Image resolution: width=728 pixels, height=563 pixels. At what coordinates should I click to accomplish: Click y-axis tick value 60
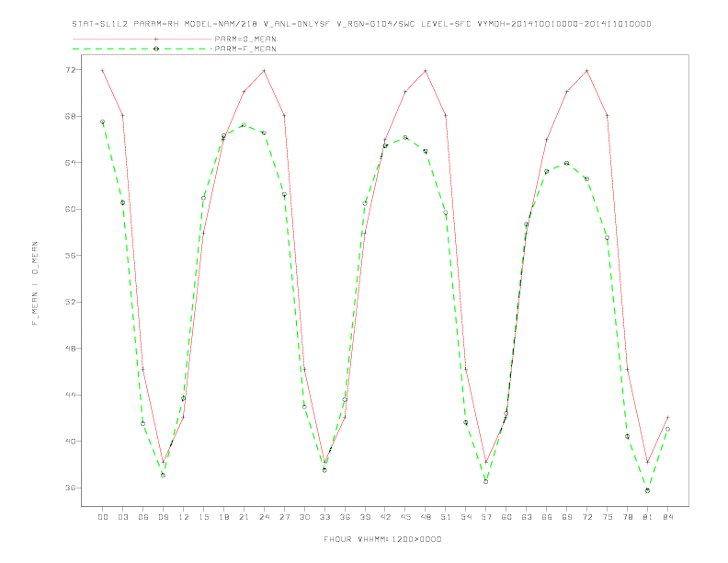coord(71,209)
